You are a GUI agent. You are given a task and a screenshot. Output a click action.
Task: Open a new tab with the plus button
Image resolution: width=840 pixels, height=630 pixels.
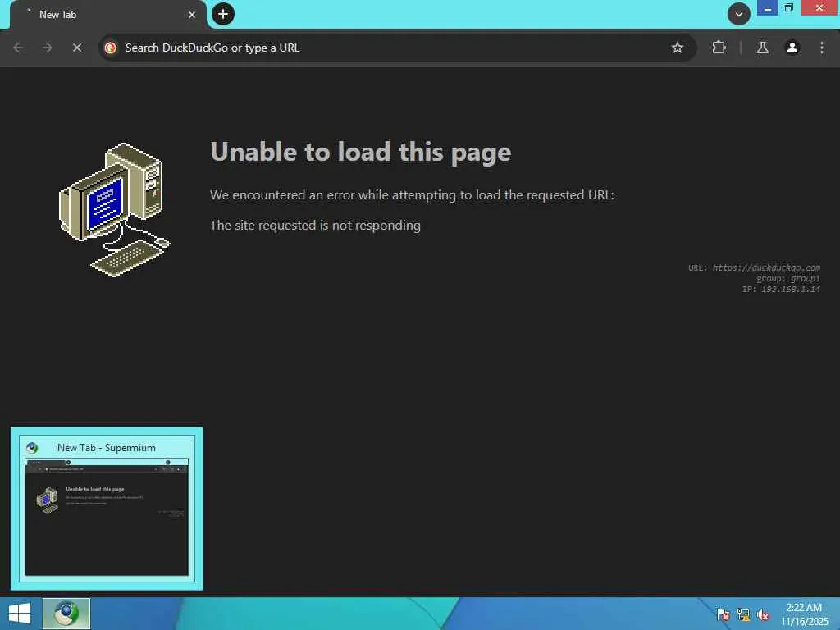point(223,14)
